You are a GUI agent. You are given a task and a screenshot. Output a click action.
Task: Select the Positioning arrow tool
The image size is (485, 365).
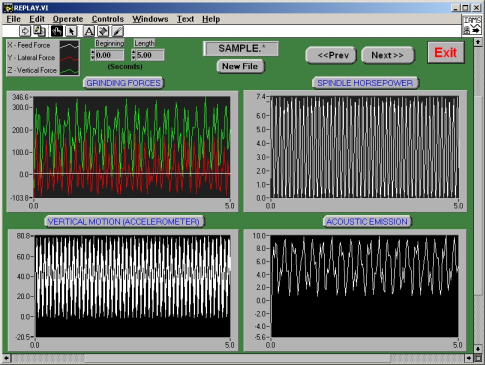tap(71, 31)
